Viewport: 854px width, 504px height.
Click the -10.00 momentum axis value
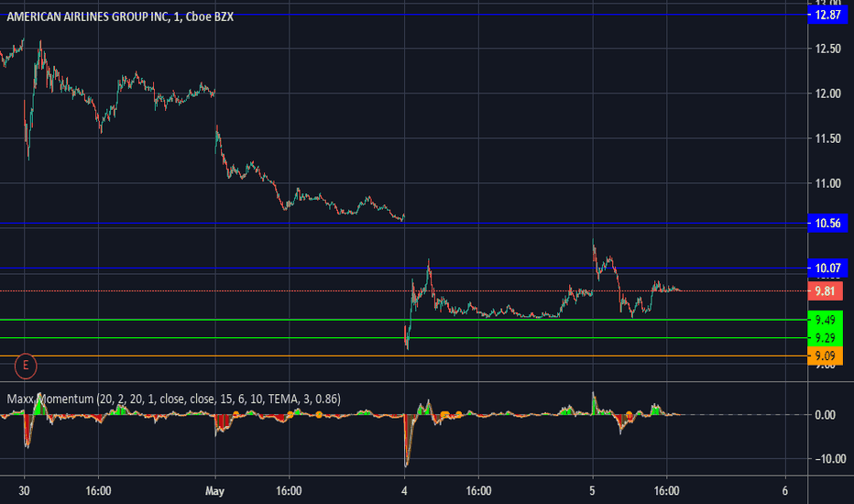[830, 459]
